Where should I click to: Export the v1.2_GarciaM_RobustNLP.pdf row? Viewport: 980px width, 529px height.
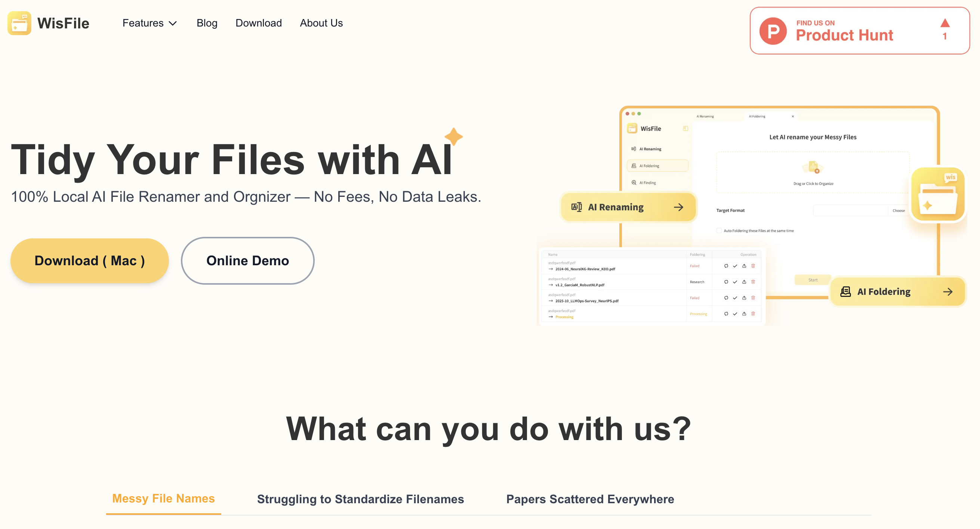click(x=744, y=282)
